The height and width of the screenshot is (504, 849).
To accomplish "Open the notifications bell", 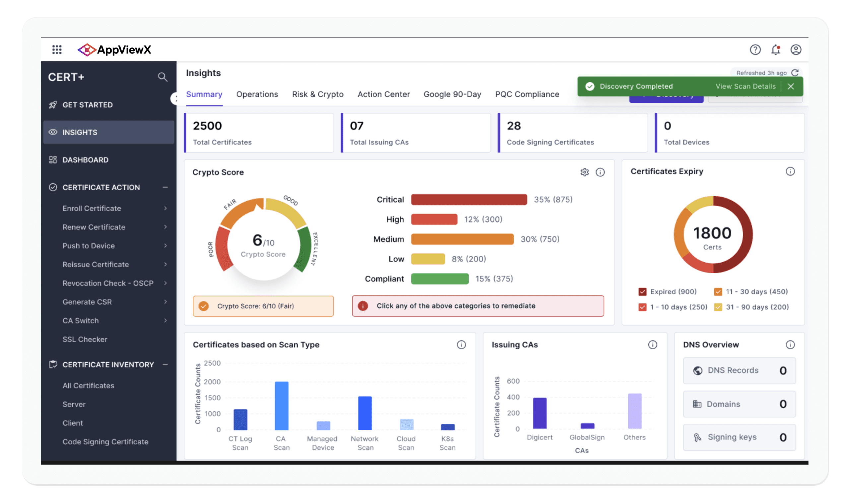I will (776, 50).
